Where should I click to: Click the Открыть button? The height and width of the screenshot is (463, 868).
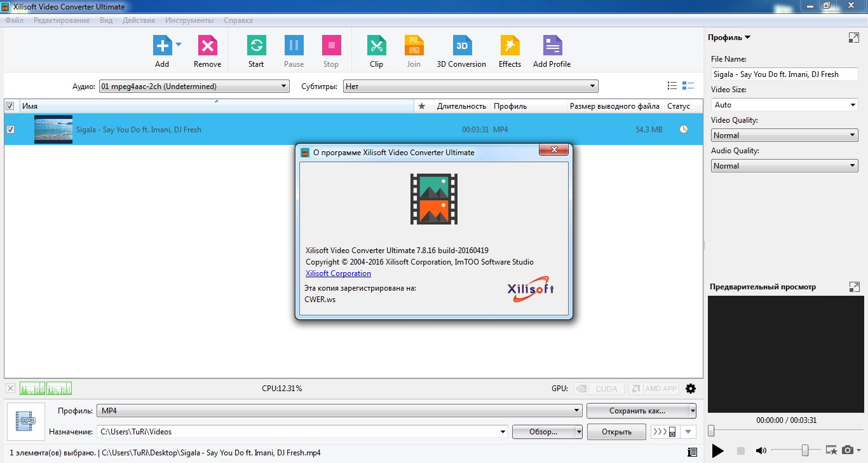(x=616, y=432)
